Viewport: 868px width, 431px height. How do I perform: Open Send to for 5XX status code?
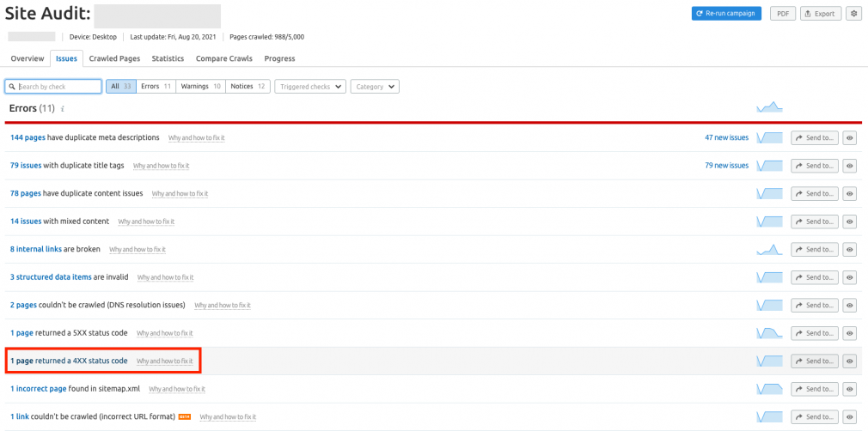tap(815, 333)
